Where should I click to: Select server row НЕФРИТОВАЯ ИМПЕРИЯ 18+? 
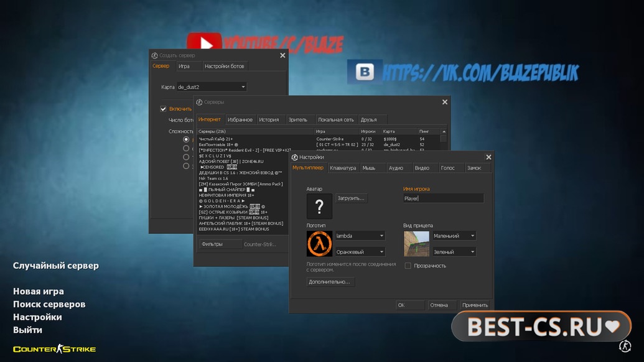click(x=242, y=195)
